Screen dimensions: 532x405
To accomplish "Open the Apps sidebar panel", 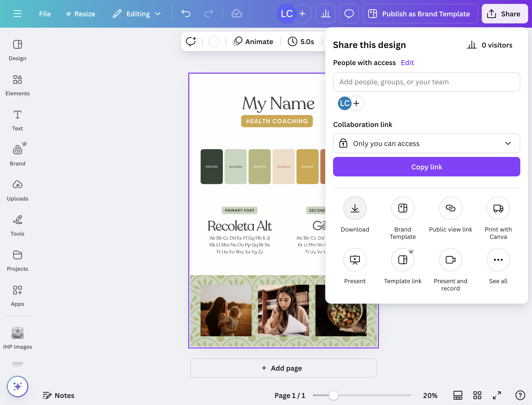I will click(x=18, y=296).
